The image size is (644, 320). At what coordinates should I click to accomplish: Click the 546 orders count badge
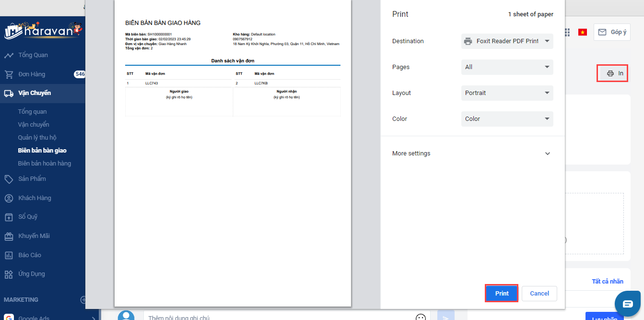pos(80,74)
